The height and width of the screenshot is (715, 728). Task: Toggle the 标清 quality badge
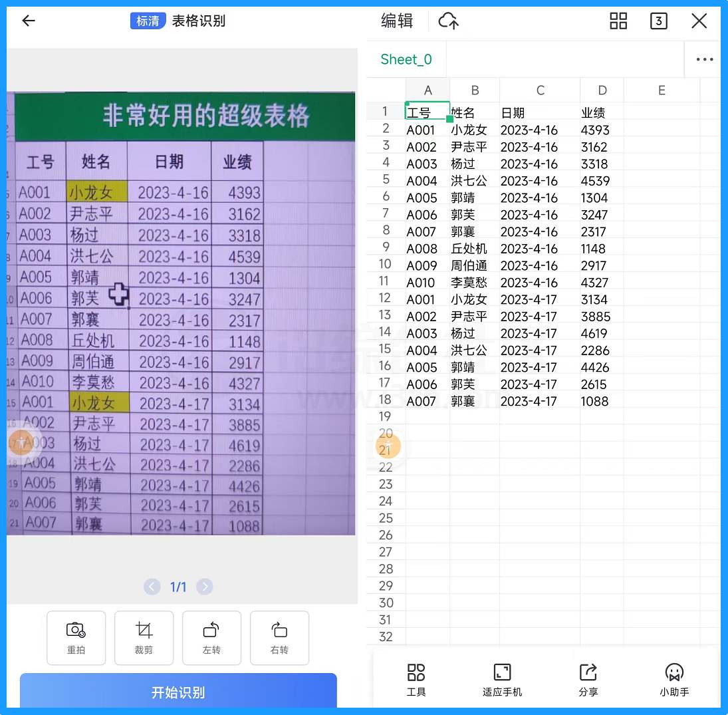(148, 21)
